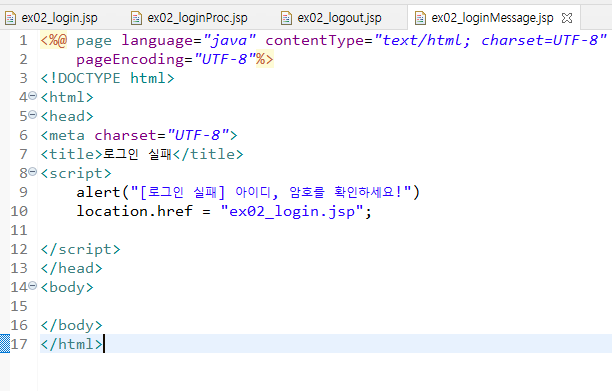612x391 pixels.
Task: Click the file icon on ex02_loginProc.jsp tab
Action: point(136,18)
